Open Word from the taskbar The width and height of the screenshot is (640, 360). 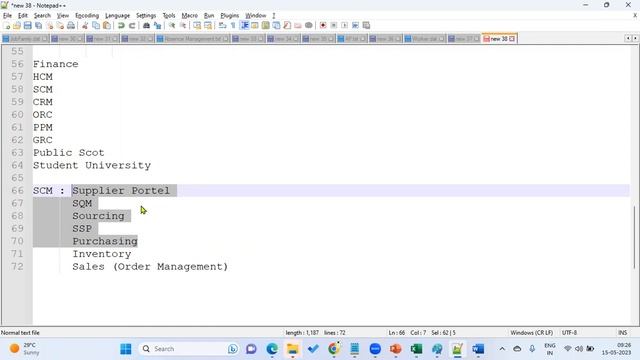[x=478, y=349]
